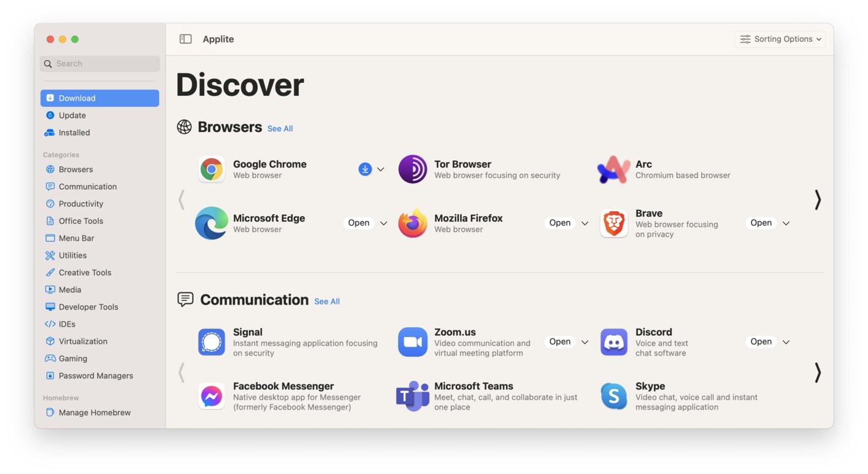
Task: Click the chat bubble icon beside Communication heading
Action: [x=185, y=299]
